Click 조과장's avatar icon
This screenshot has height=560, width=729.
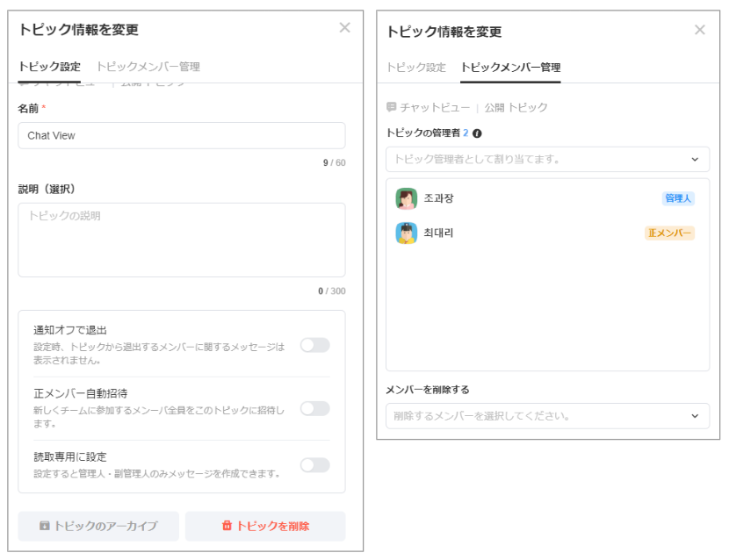(406, 198)
